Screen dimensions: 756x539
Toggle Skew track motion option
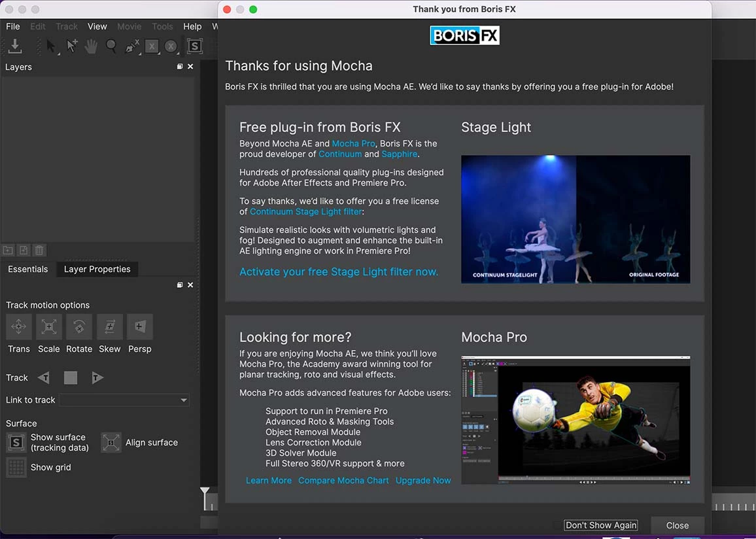point(109,327)
